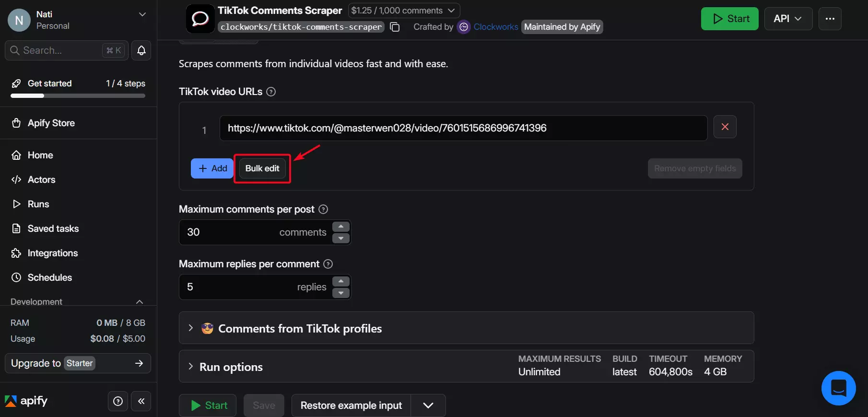This screenshot has height=417, width=868.
Task: Open dropdown arrow next to Restore example input
Action: (428, 405)
